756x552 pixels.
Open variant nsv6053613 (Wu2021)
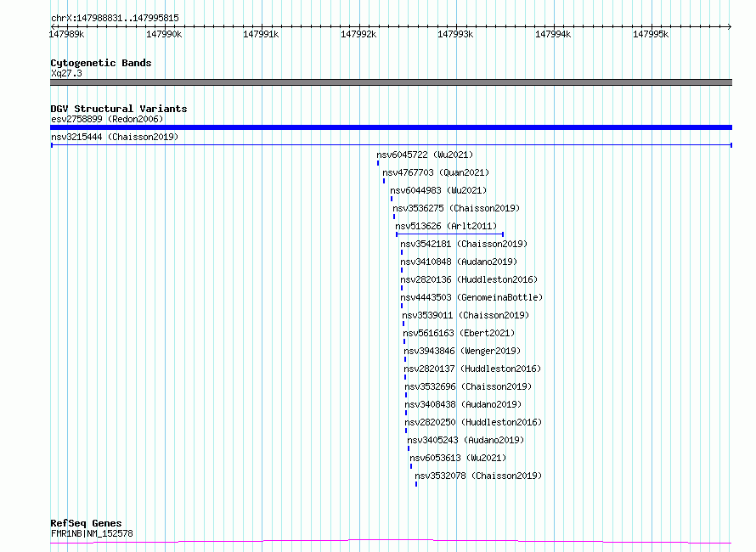[x=458, y=458]
